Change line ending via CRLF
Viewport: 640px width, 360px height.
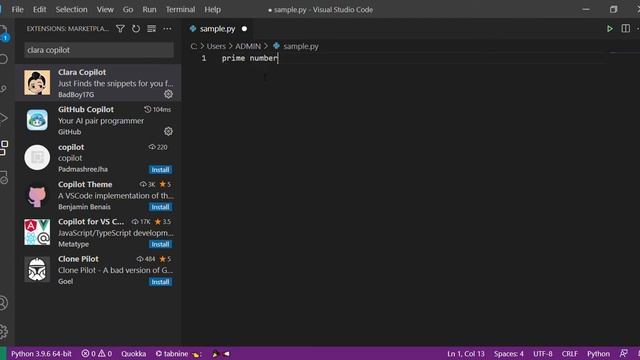coord(569,353)
